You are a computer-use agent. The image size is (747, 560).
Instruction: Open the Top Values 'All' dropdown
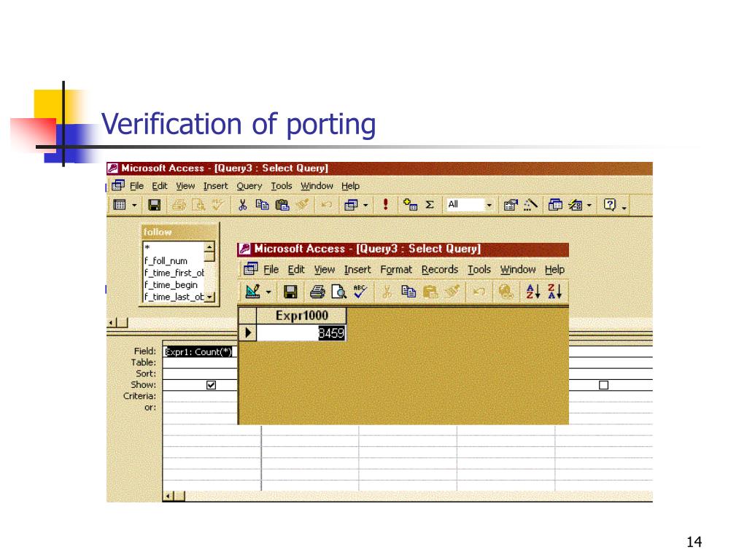click(489, 205)
